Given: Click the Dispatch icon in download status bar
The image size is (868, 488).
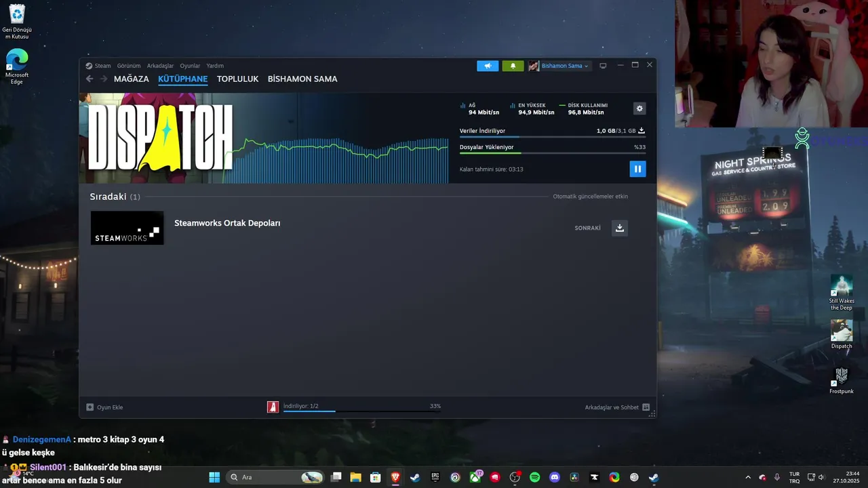Looking at the screenshot, I should point(273,407).
